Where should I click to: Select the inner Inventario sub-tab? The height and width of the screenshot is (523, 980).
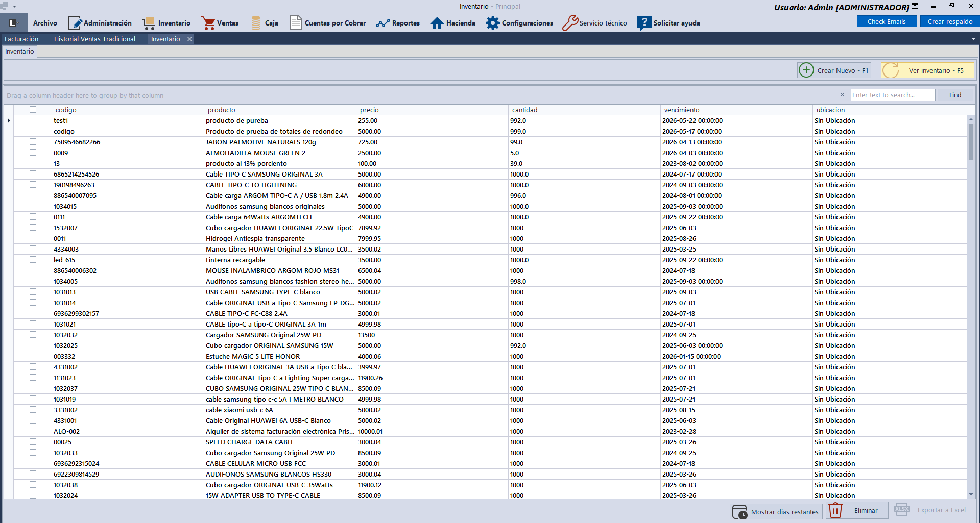coord(19,51)
